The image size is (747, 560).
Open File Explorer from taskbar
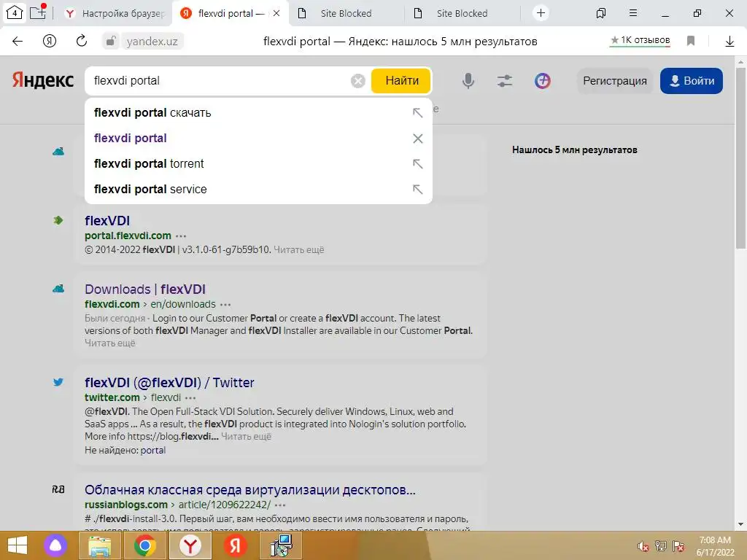point(99,545)
